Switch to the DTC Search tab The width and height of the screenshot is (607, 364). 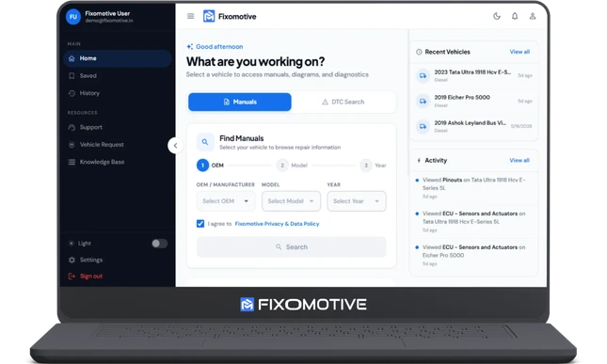[x=343, y=102]
